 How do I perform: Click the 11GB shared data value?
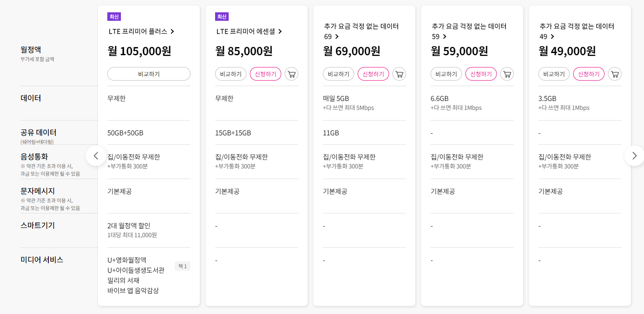[331, 133]
